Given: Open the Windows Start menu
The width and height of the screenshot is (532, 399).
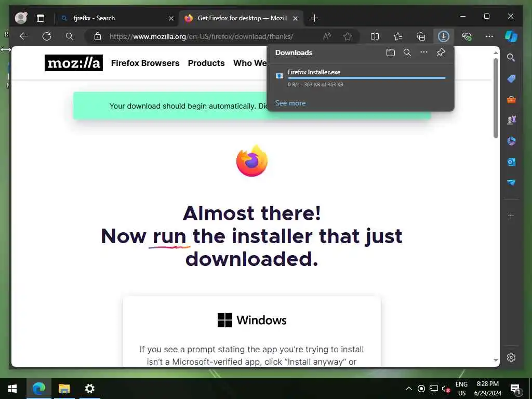Looking at the screenshot, I should click(x=12, y=389).
